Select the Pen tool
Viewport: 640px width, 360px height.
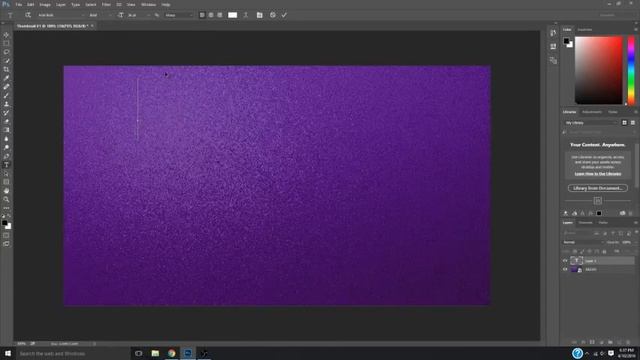pyautogui.click(x=6, y=156)
